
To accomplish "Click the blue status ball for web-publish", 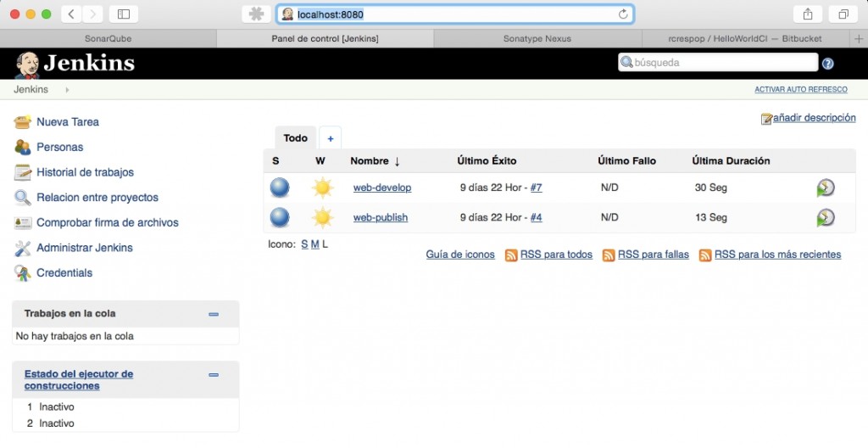I will click(x=280, y=217).
